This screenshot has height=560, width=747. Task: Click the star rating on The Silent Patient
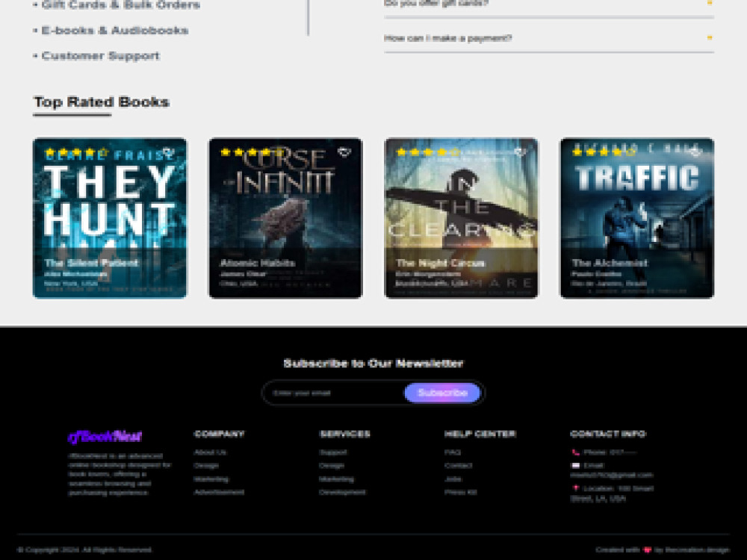(x=76, y=152)
